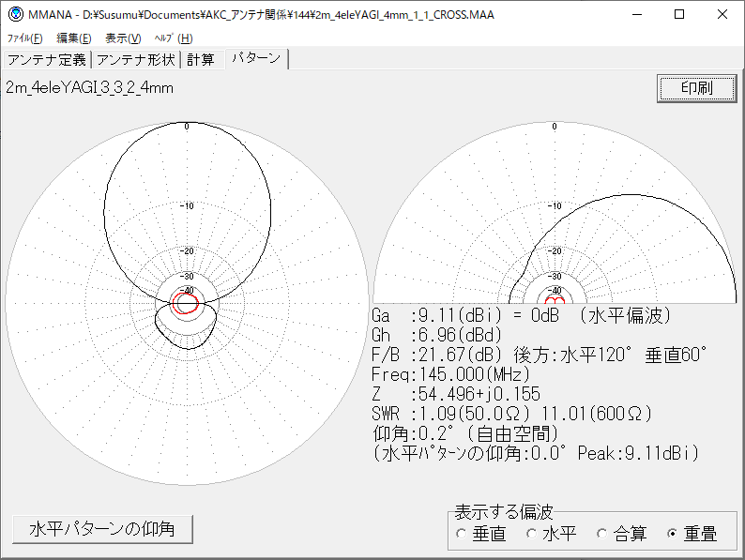Choose the 合算 radio option
Image resolution: width=745 pixels, height=560 pixels.
[x=601, y=534]
